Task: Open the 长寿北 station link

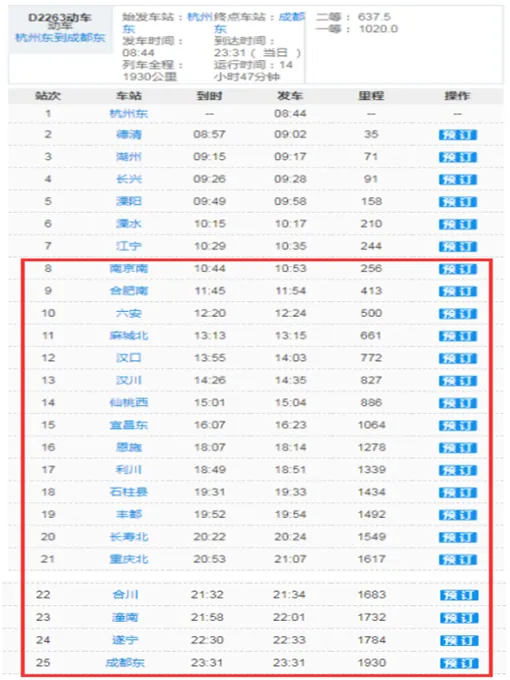Action: click(128, 537)
